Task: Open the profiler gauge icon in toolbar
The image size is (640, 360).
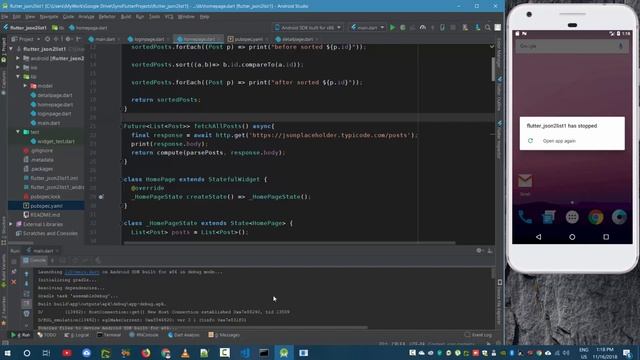Action: (x=423, y=27)
